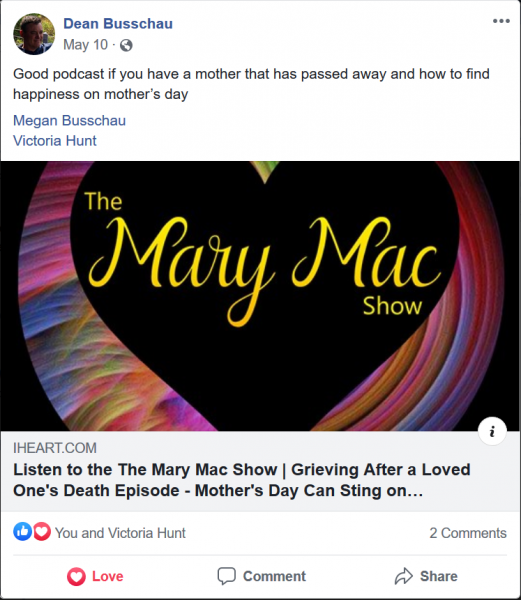Open the May 10 post timestamp
521x600 pixels.
coord(85,45)
